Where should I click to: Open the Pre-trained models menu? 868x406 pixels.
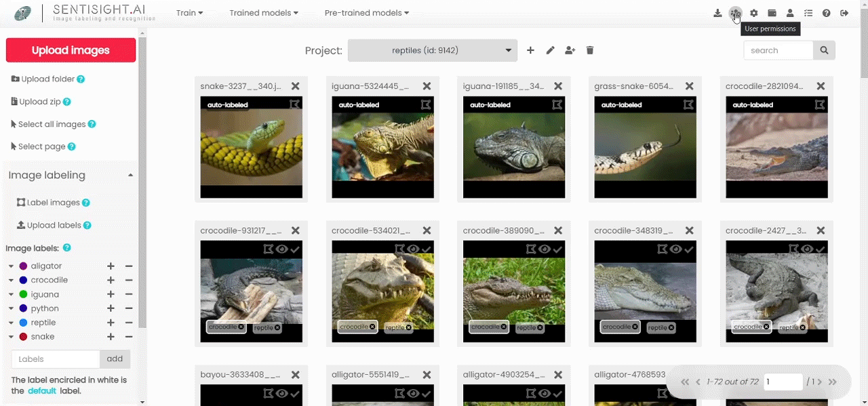click(367, 13)
